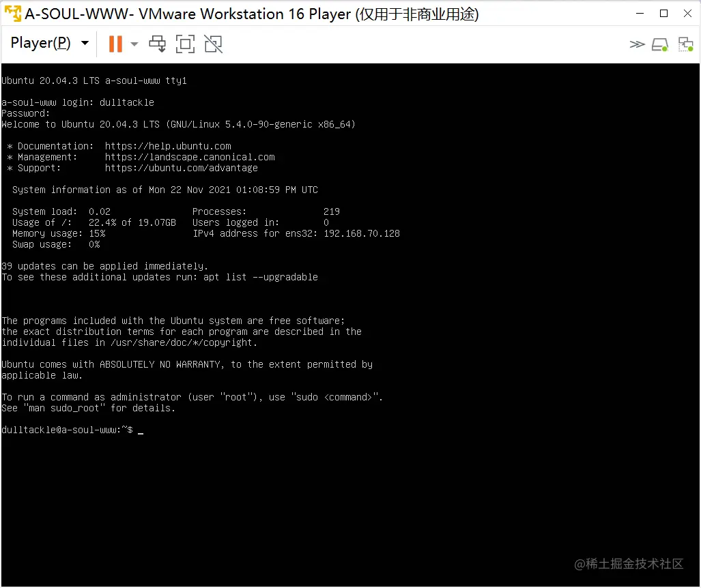Click the VMware Player title bar logo
The width and height of the screenshot is (701, 588).
pyautogui.click(x=13, y=14)
